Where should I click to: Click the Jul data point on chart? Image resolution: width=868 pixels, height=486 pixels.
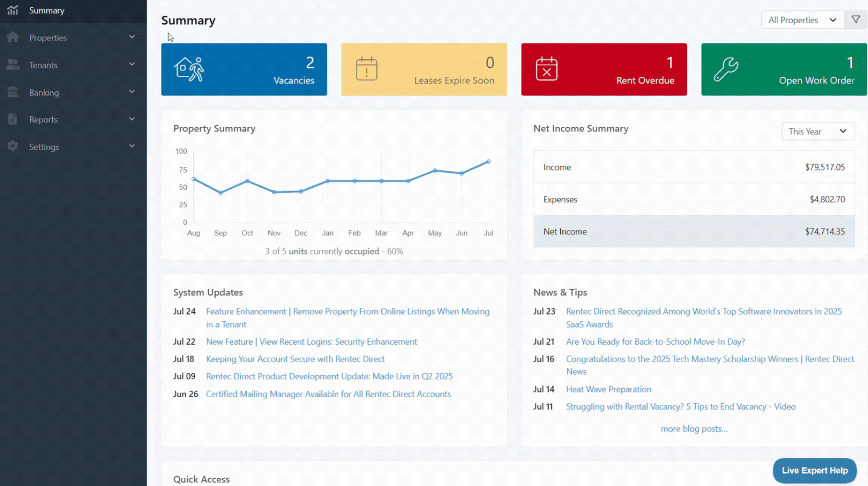tap(489, 162)
